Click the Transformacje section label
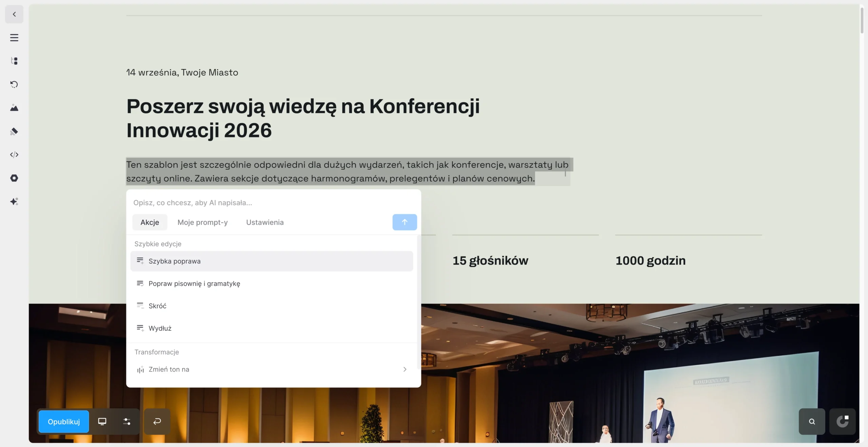 click(157, 352)
